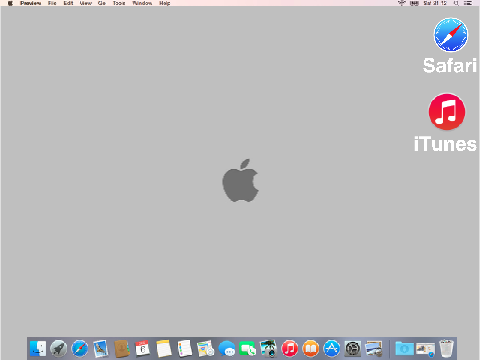The height and width of the screenshot is (360, 480).
Task: Open Calendar icon in the Dock
Action: [x=143, y=349]
